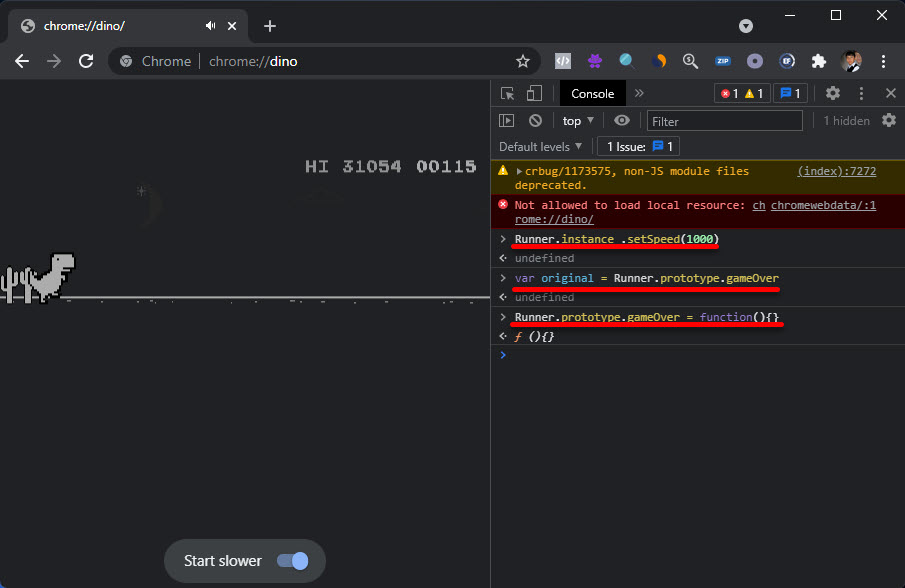This screenshot has width=905, height=588.
Task: Open Chrome's three-dot main menu
Action: pos(883,61)
